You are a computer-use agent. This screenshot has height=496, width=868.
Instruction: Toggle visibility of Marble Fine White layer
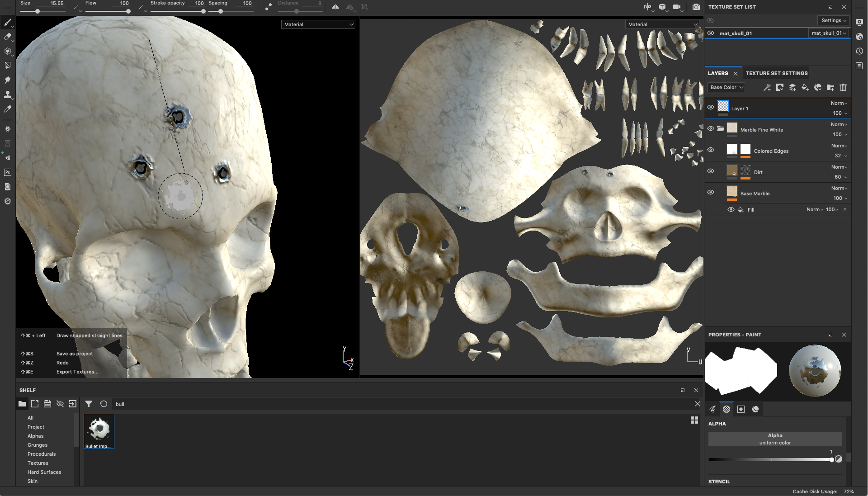pyautogui.click(x=710, y=129)
